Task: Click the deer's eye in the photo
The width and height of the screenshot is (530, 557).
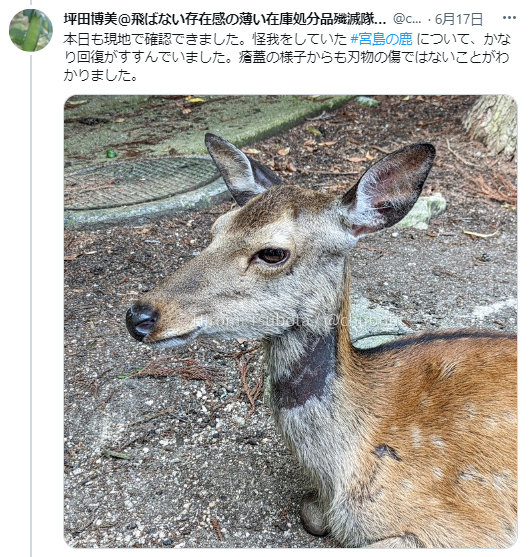Action: 273,255
